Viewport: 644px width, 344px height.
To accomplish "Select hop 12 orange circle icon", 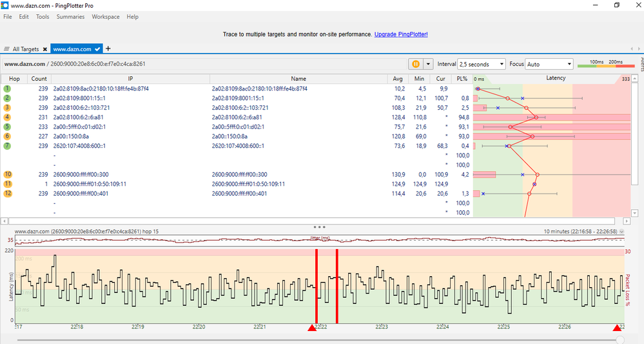I will point(7,194).
